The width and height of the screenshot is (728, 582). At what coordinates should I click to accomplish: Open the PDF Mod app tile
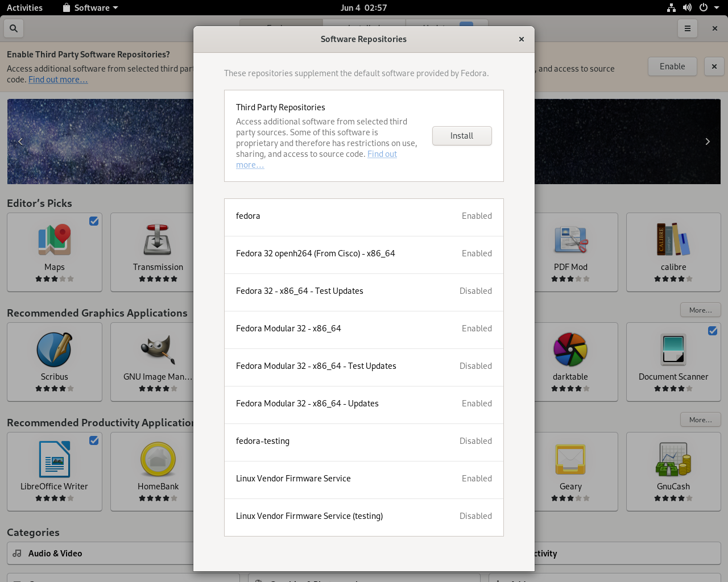(x=570, y=252)
